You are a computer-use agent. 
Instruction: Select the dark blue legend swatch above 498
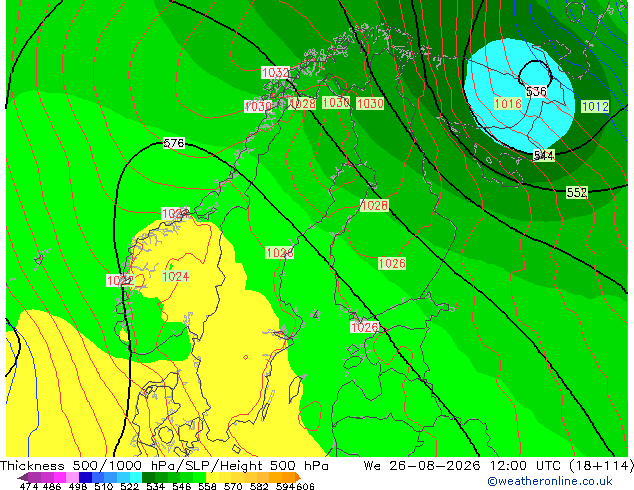pos(85,477)
